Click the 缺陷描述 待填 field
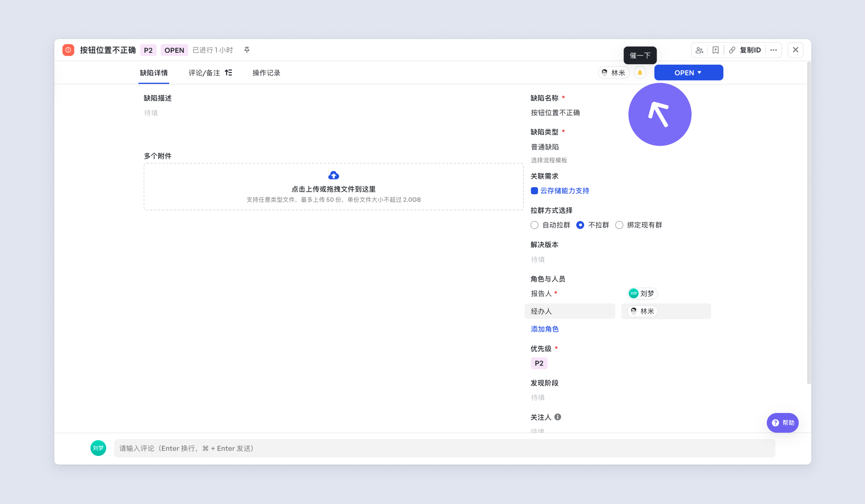Viewport: 865px width, 504px height. [151, 113]
